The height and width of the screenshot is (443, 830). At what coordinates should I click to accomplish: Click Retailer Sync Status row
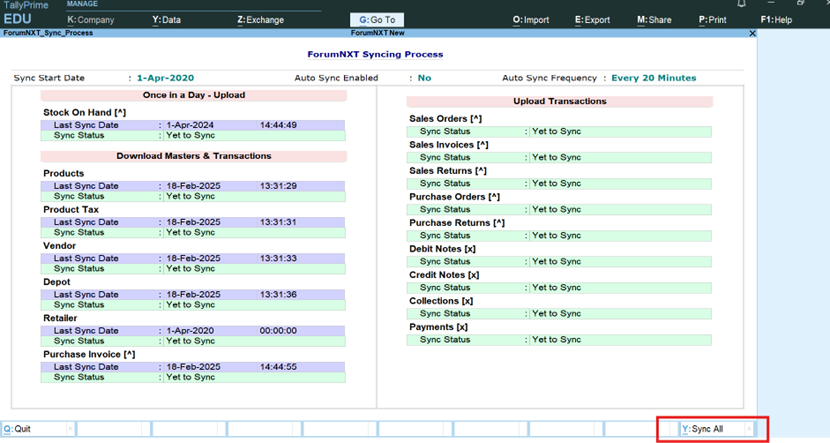tap(193, 341)
